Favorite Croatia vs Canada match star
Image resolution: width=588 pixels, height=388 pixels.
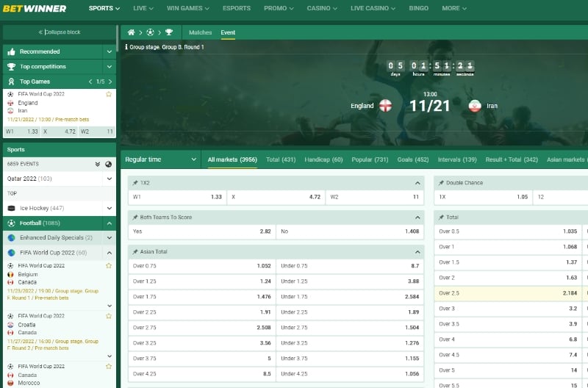(109, 316)
